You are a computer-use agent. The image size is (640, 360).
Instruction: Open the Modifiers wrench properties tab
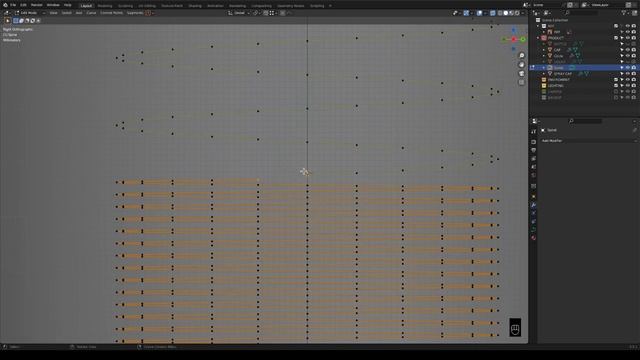[533, 205]
